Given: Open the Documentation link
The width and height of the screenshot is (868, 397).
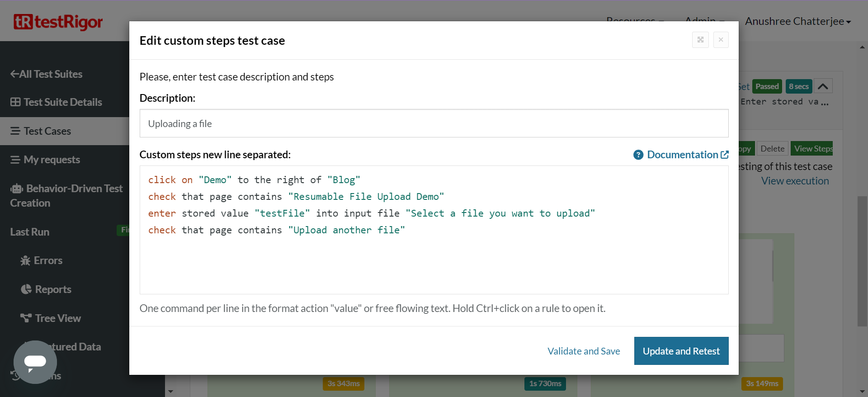Looking at the screenshot, I should tap(683, 155).
